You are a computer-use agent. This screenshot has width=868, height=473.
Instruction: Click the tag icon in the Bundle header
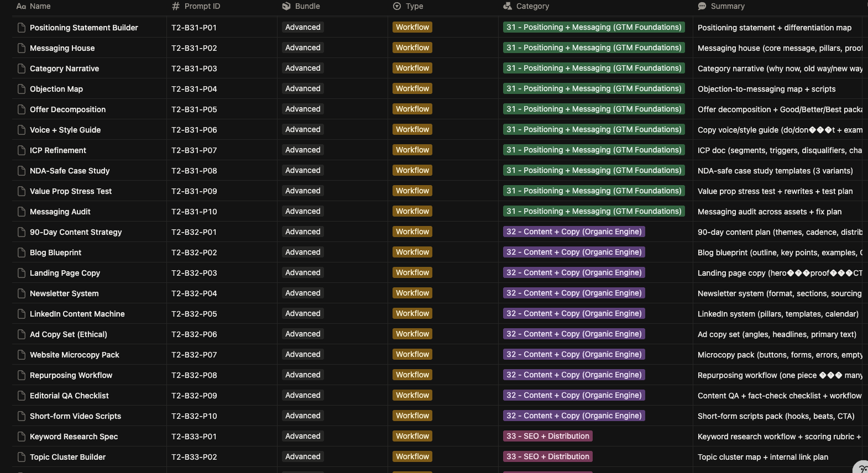point(286,6)
